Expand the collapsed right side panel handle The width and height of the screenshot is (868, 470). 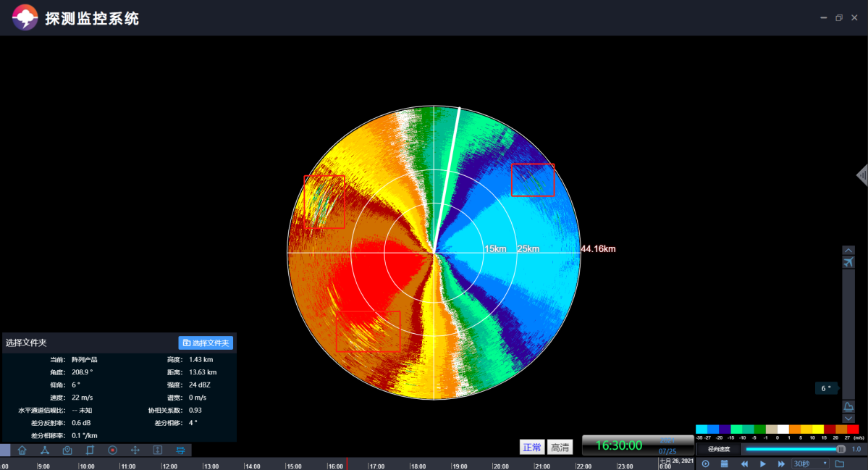tap(861, 175)
